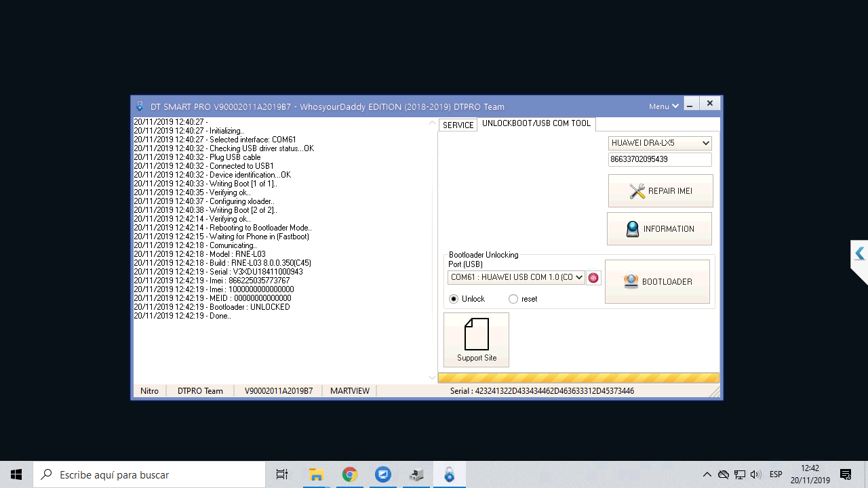Click the taskbar clock showing 12:42

click(x=810, y=474)
